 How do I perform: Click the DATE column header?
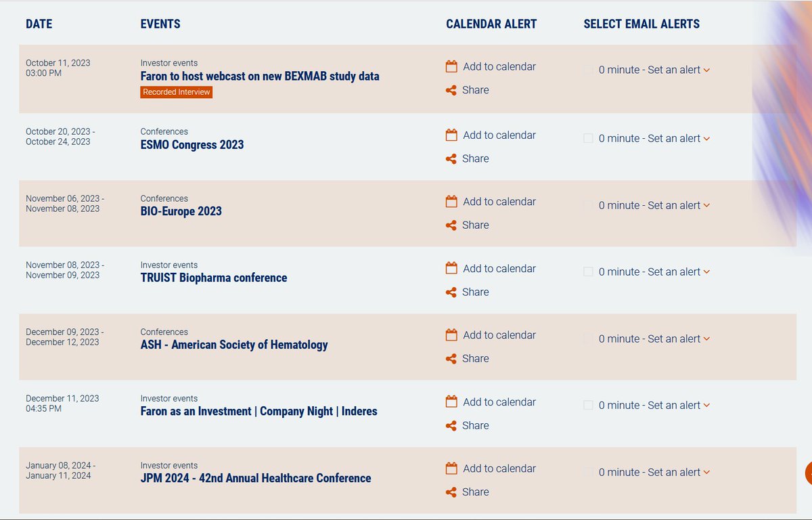[x=39, y=24]
